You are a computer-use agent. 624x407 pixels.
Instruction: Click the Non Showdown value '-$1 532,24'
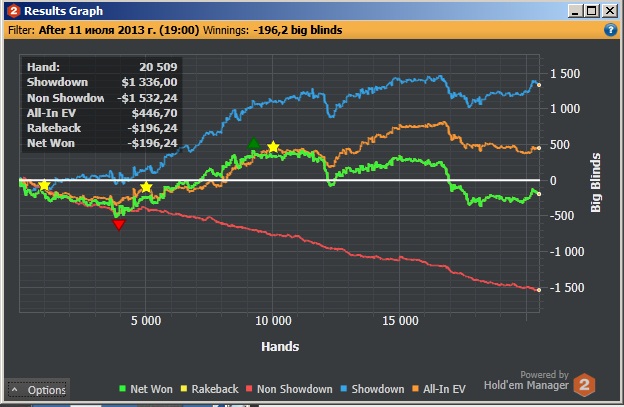coord(147,98)
